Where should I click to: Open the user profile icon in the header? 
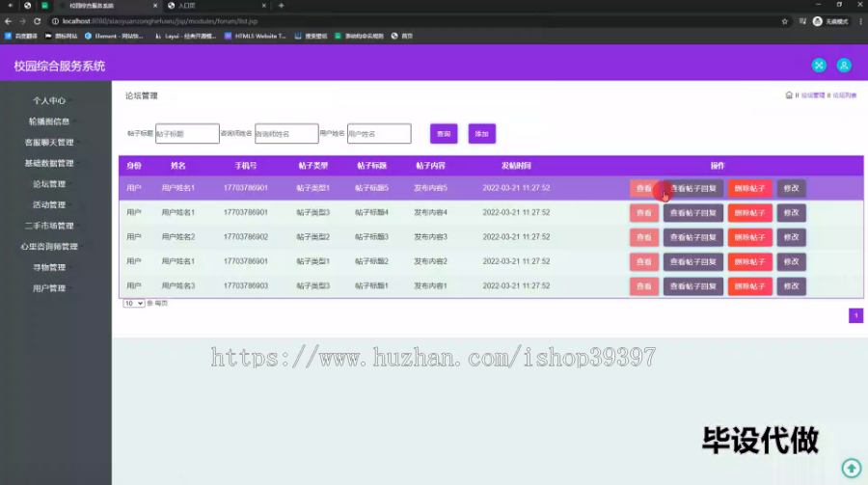point(844,66)
